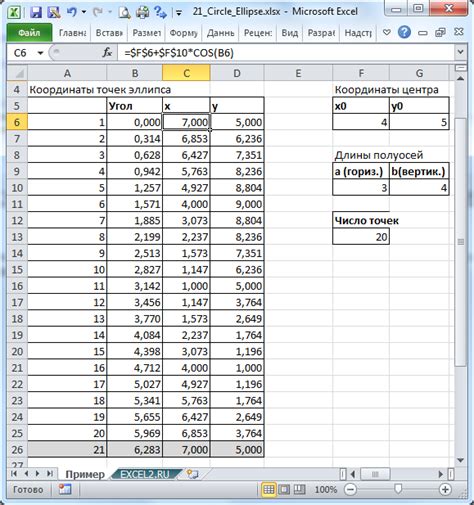Open Customize Quick Access Toolbar dropdown
Screen dimensions: 474x505
pyautogui.click(x=179, y=13)
